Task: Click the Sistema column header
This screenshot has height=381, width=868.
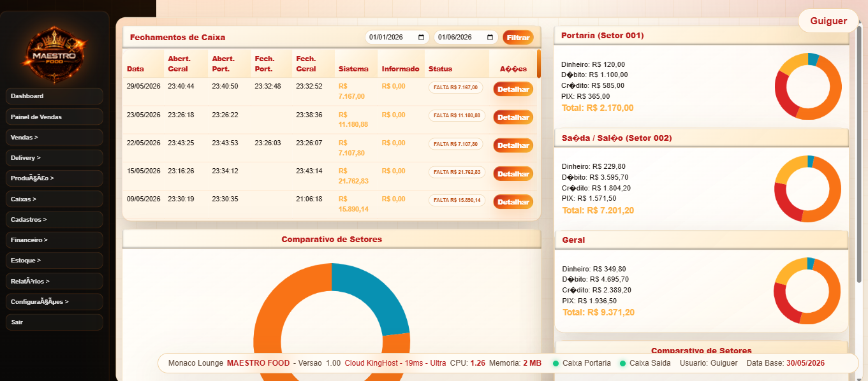Action: [353, 69]
